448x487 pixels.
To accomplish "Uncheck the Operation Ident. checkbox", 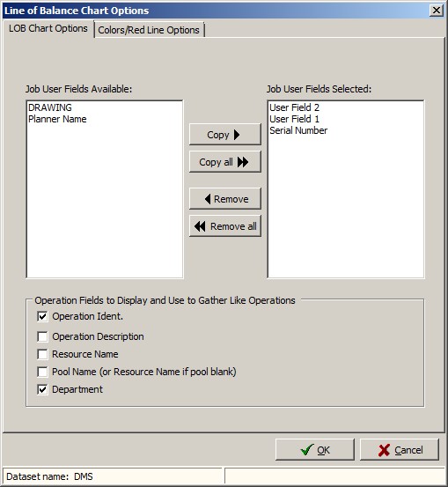I will coord(42,316).
